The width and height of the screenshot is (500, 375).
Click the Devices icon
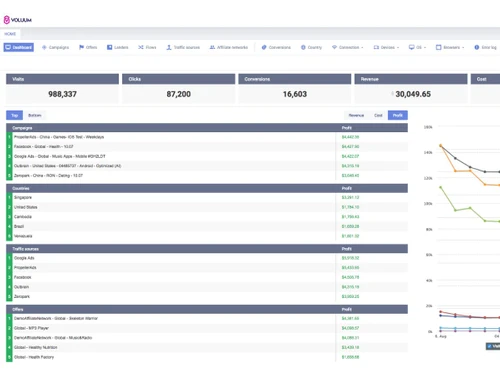pyautogui.click(x=376, y=47)
